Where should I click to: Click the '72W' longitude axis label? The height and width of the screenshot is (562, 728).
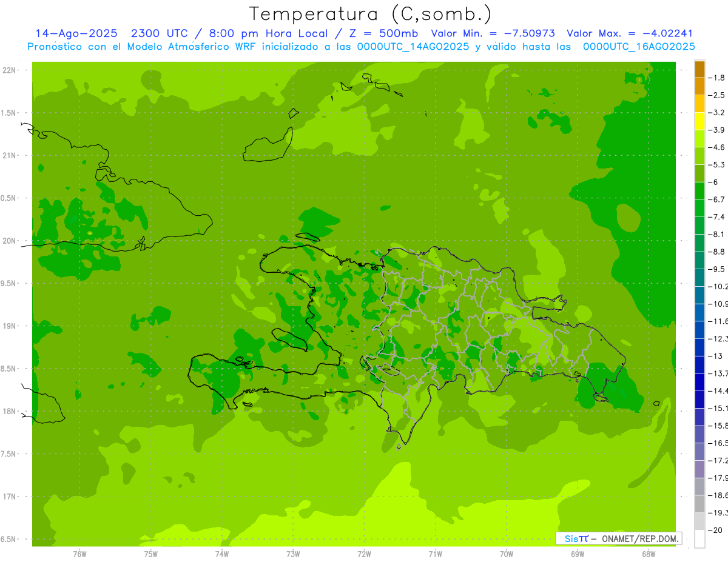[x=364, y=553]
